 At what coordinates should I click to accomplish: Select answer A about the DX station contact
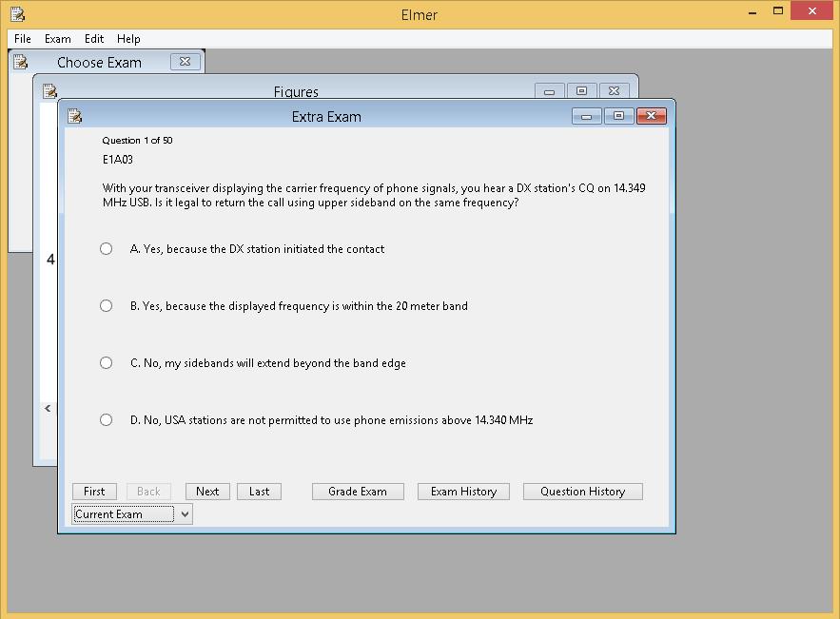click(106, 248)
